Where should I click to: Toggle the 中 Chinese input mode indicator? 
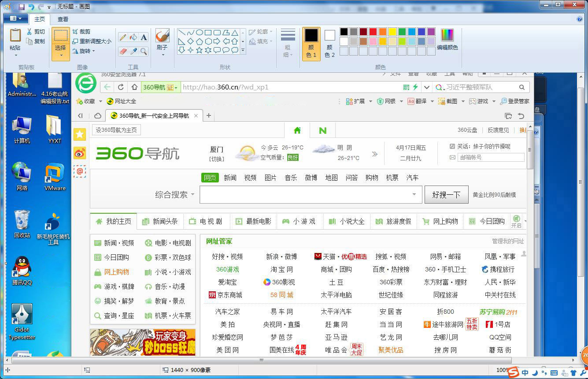pos(525,373)
